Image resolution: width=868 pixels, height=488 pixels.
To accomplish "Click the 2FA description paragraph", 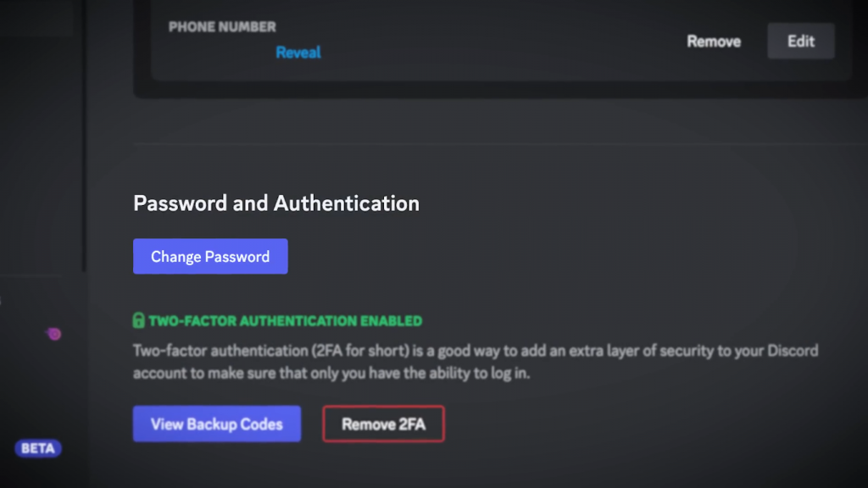I will 475,362.
